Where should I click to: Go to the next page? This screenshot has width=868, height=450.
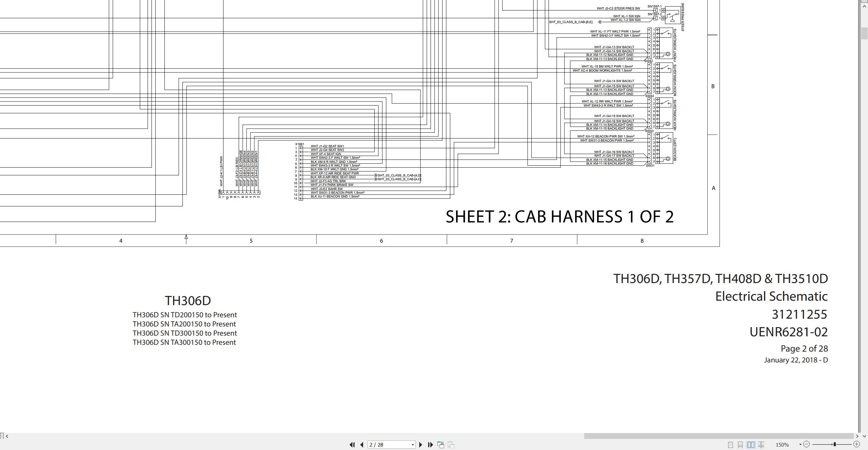(421, 445)
